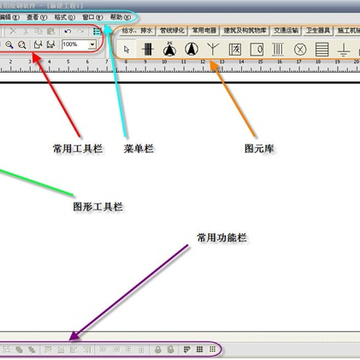The width and height of the screenshot is (360, 360).
Task: Open the 窗口(W) menu
Action: (x=93, y=17)
